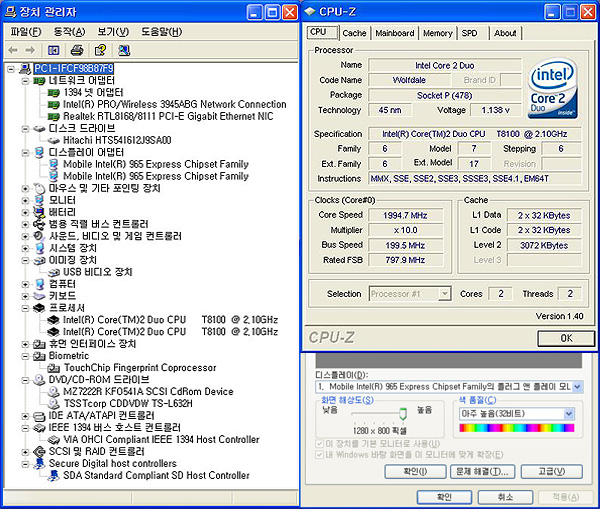Screen dimensions: 600x511
Task: Click the Scan for hardware changes icon
Action: point(124,50)
